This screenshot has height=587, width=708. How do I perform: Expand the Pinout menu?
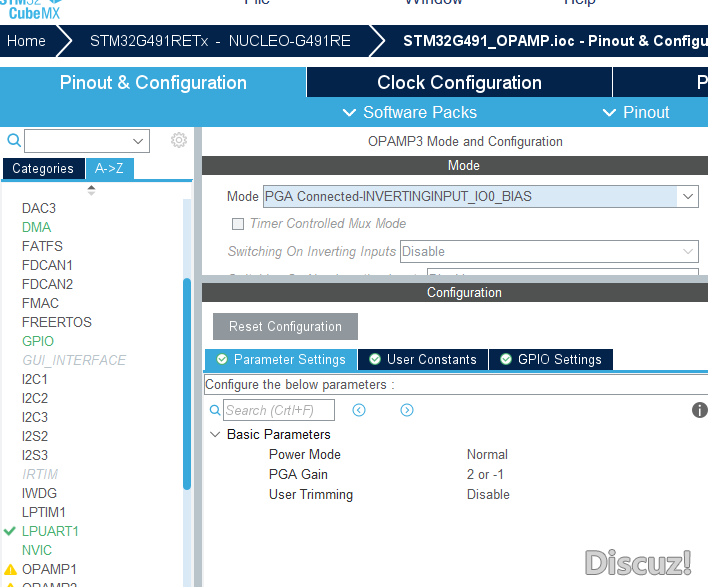pos(636,112)
